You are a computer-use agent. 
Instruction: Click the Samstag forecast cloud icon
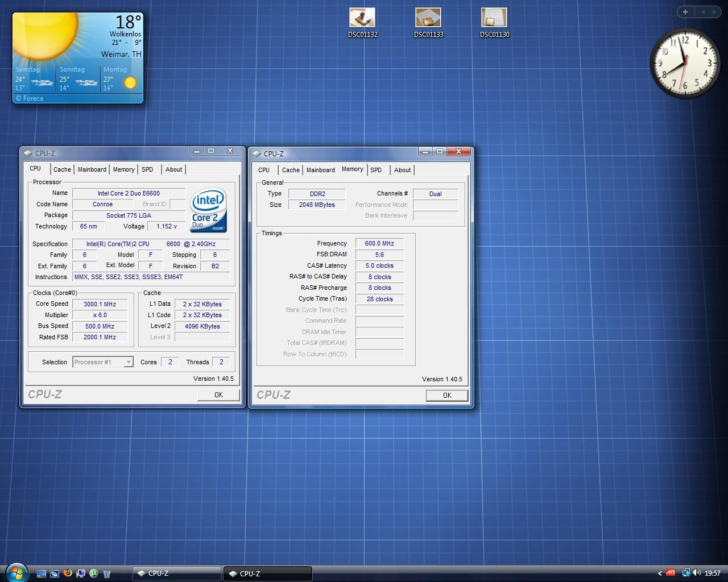point(42,83)
